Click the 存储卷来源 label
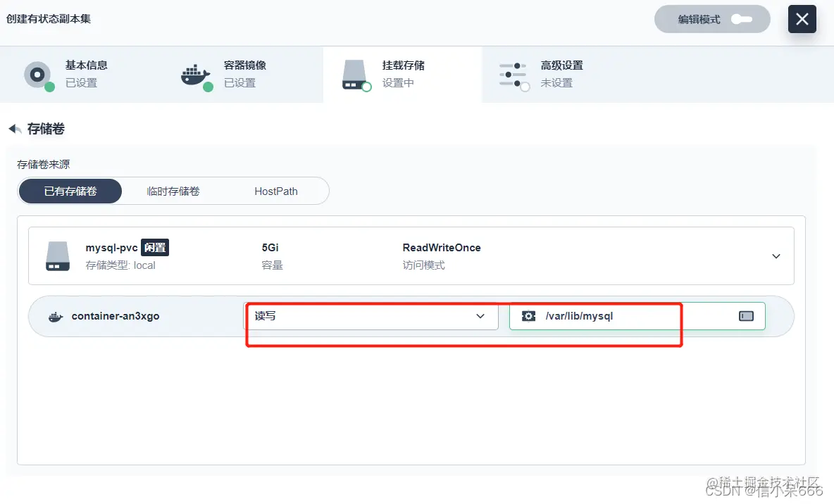Image resolution: width=834 pixels, height=504 pixels. [x=43, y=164]
